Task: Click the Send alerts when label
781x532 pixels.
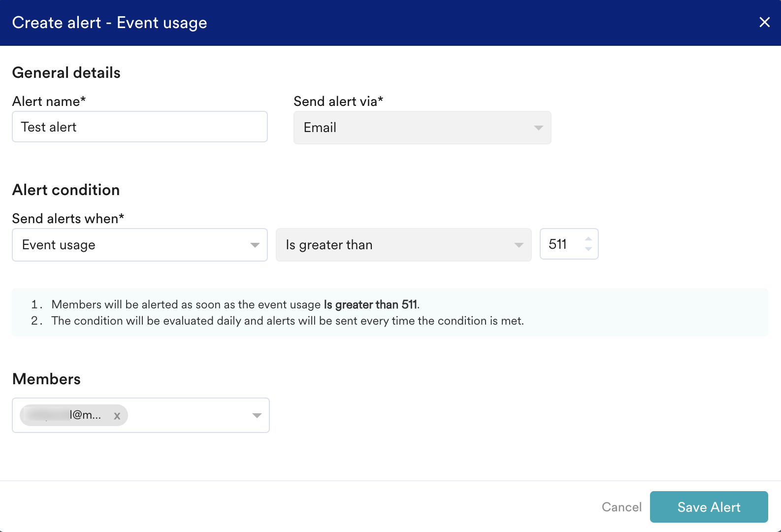Action: click(x=68, y=219)
